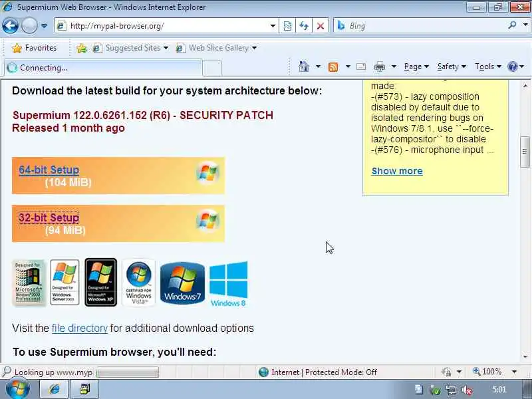Click the vertical scrollbar thumb
The image size is (532, 399).
pos(525,152)
